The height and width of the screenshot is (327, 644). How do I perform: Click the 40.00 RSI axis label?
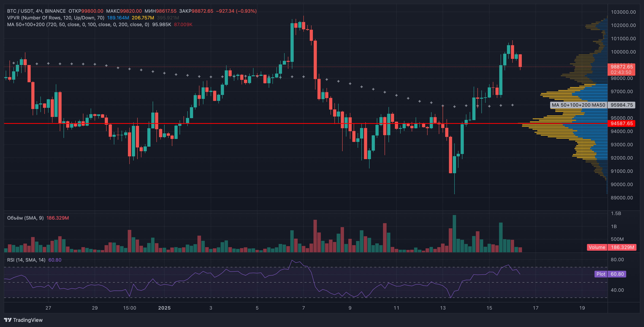tap(617, 290)
